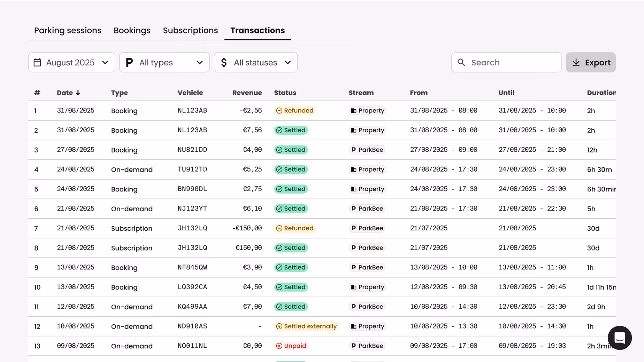Click Property stream tag for ND910AS
This screenshot has height=362, width=644.
(x=367, y=326)
